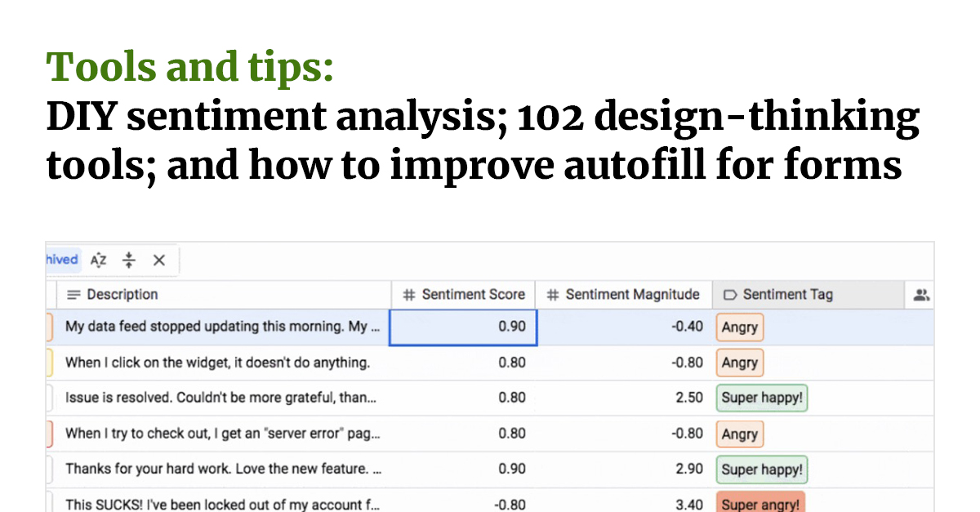
Task: Open the Sentiment Tag column options
Action: (786, 295)
